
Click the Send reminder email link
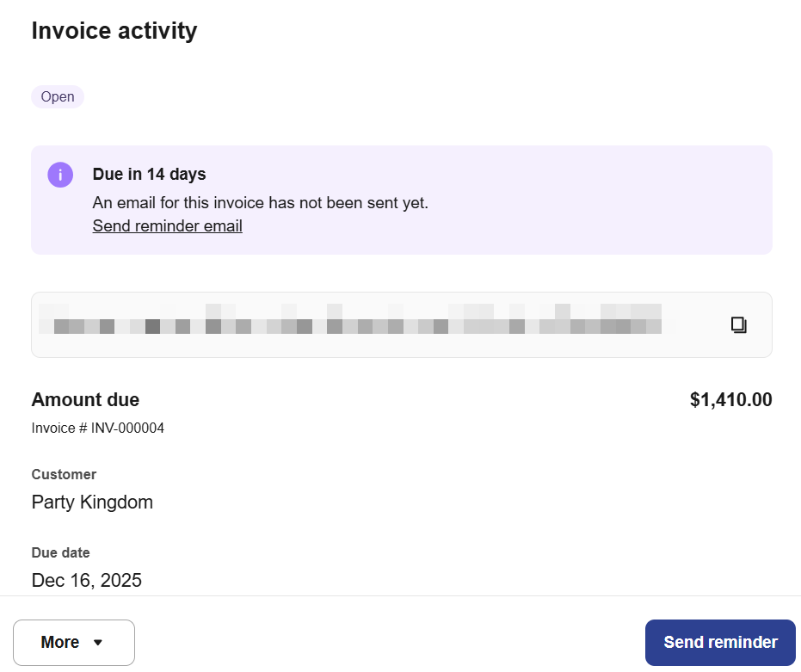(x=167, y=226)
